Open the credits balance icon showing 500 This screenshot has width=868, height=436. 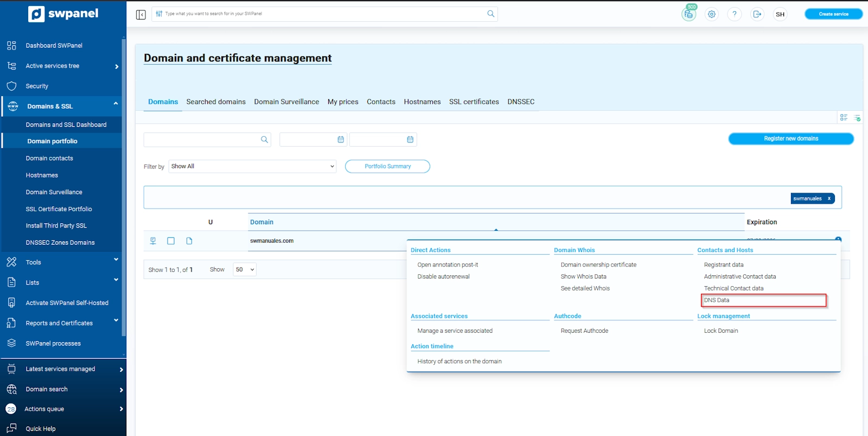tap(688, 14)
